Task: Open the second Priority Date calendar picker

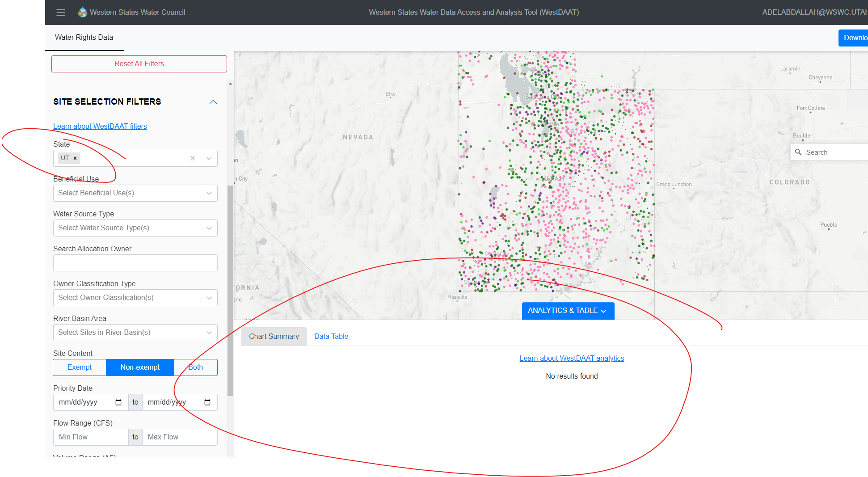Action: tap(207, 402)
